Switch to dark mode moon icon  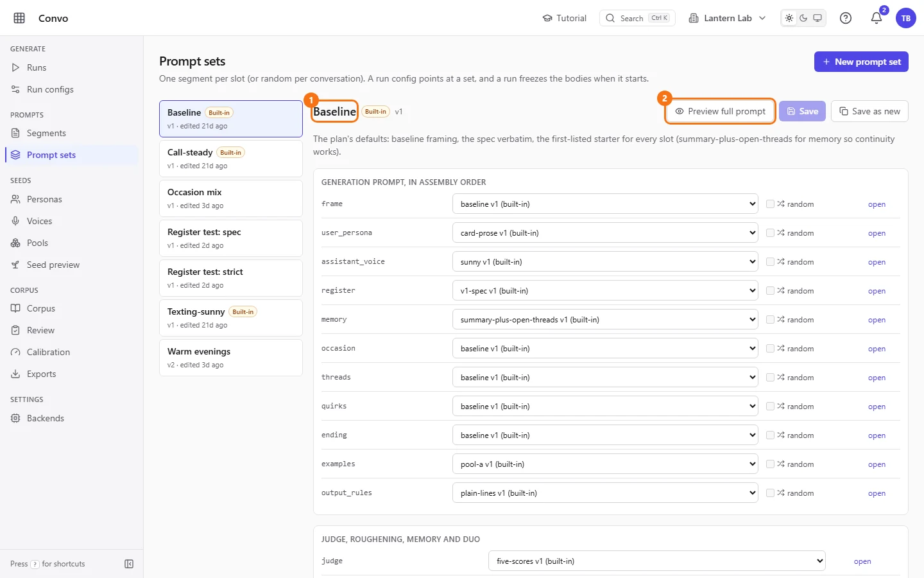803,18
